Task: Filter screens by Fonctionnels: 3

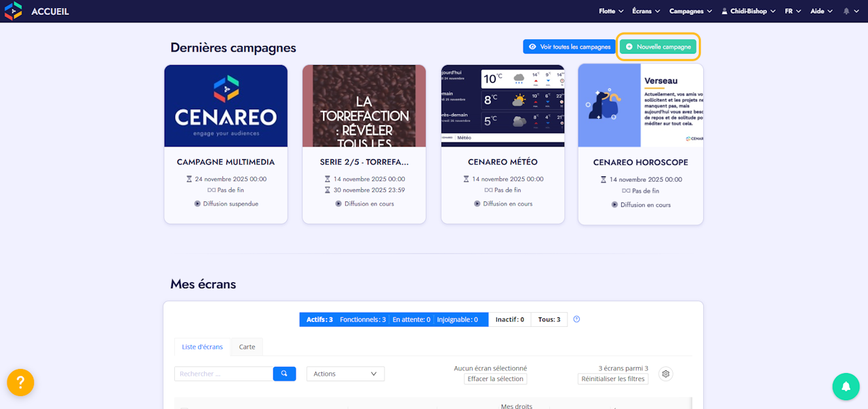Action: pyautogui.click(x=363, y=319)
